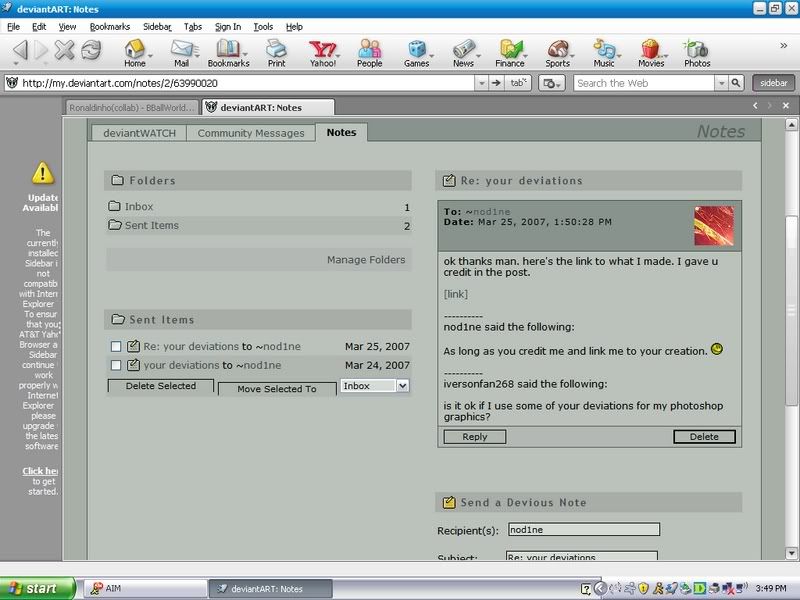
Task: Open the Inbox folder
Action: (138, 206)
